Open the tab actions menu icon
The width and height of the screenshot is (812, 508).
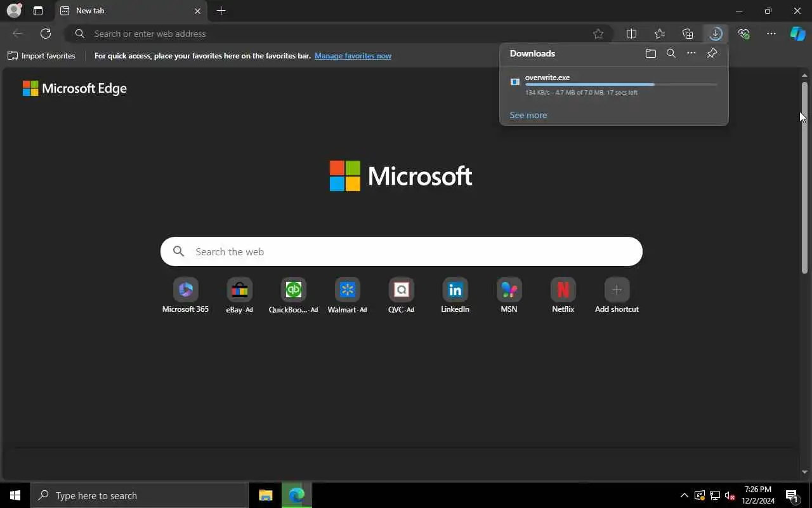pos(38,11)
